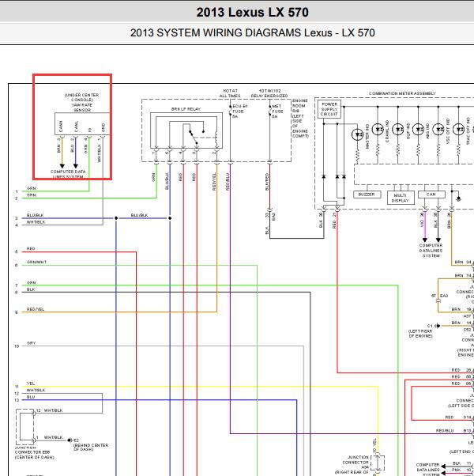Select the '2013 SYSTEM WIRING DIAGRAMS' subtitle line

[x=252, y=32]
